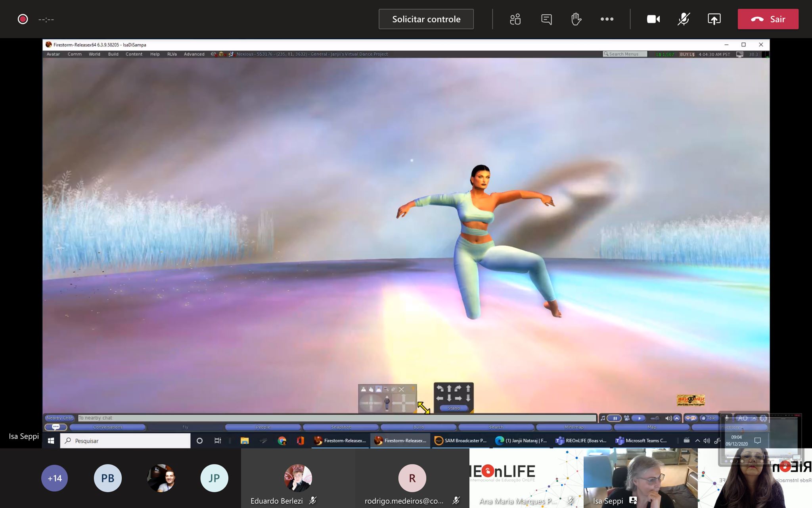812x508 pixels.
Task: Open the Search toolbar button
Action: click(x=496, y=427)
